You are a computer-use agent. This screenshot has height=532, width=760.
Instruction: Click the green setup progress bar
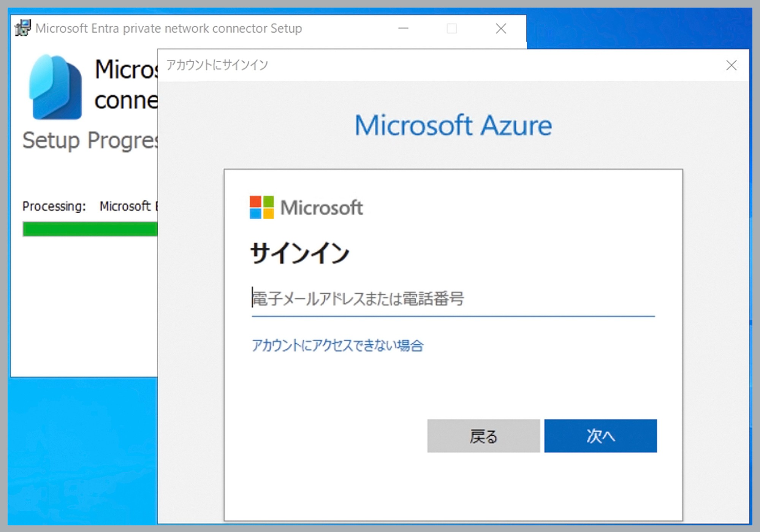coord(89,228)
